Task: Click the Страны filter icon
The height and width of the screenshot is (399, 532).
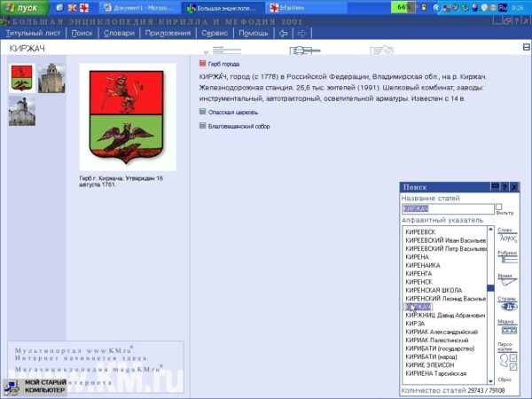Action: coord(506,306)
